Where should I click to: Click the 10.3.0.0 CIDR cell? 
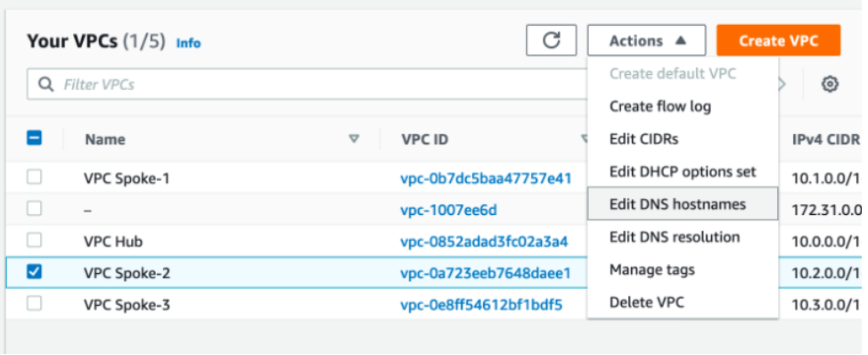[826, 304]
